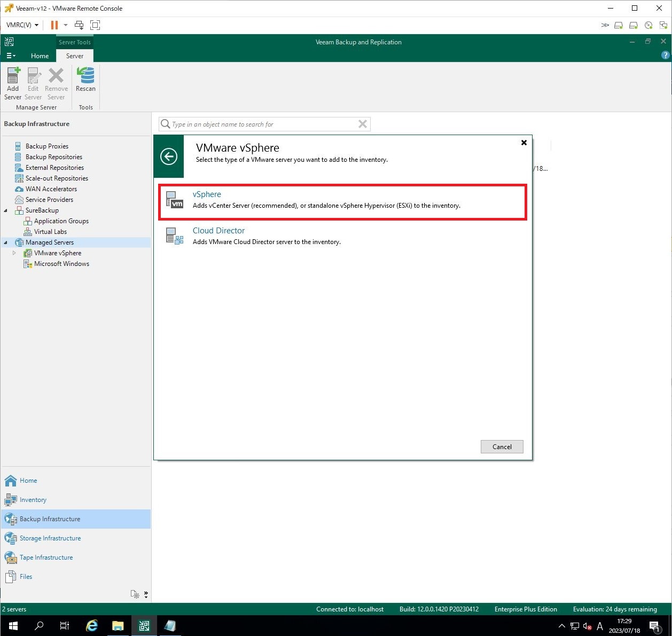Open navigation pane options gear icon

pos(135,594)
